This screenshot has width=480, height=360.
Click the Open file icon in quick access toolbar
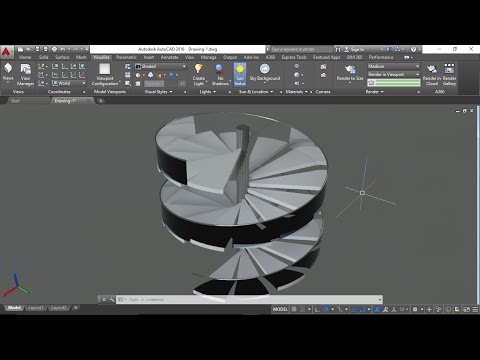(x=29, y=49)
